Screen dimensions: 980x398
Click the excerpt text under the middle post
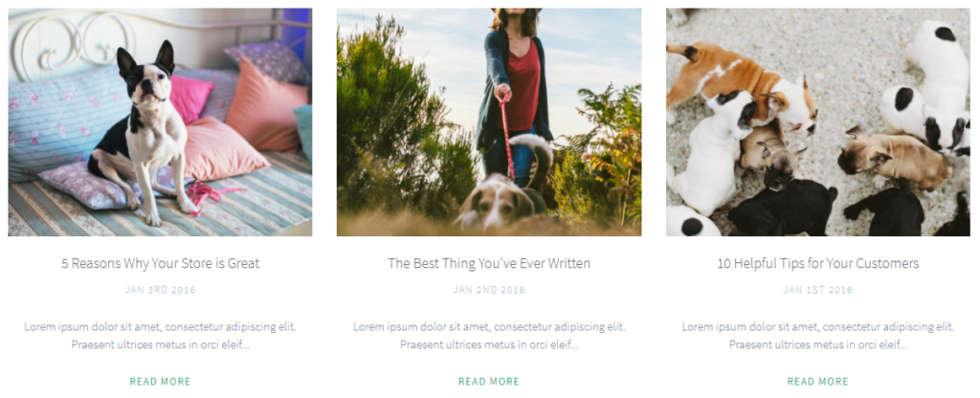click(489, 336)
